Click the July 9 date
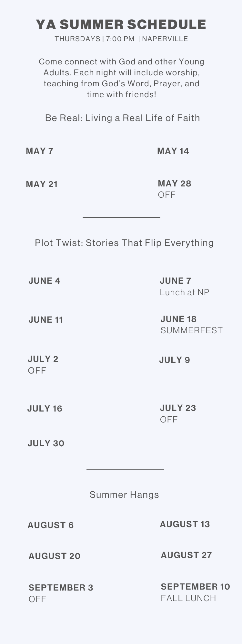 pyautogui.click(x=175, y=360)
